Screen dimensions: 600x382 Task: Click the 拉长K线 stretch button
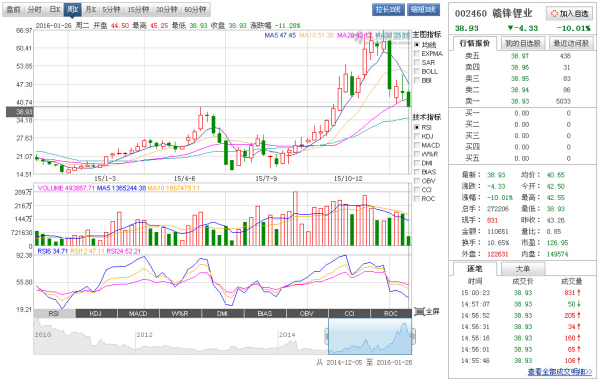(388, 10)
